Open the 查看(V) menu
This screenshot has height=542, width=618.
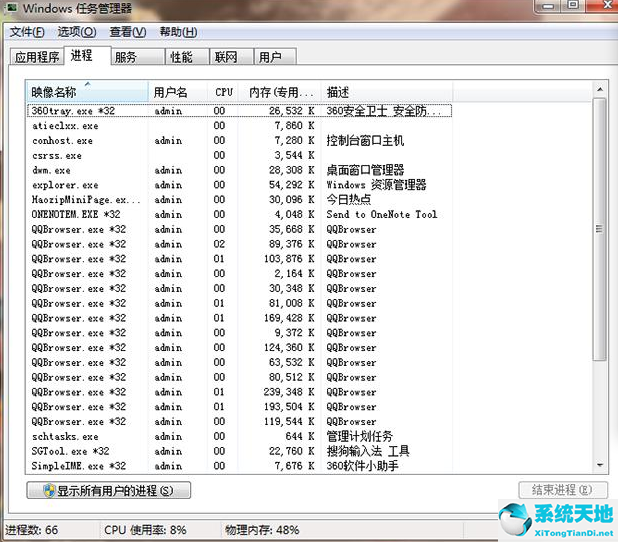(128, 32)
